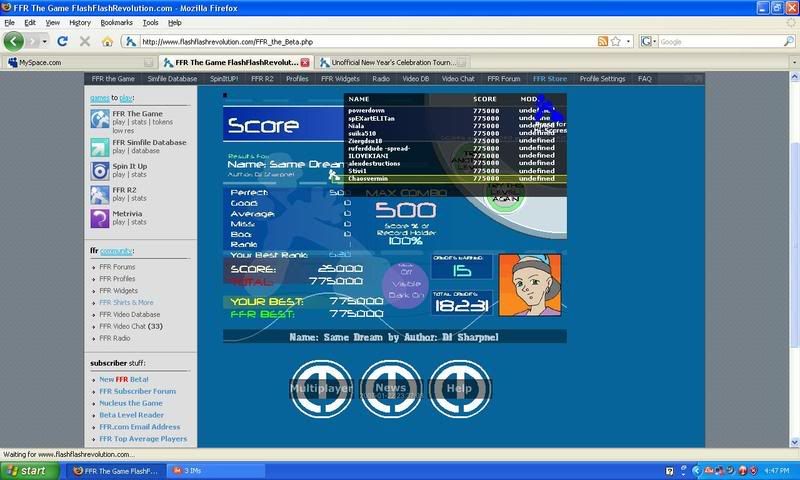This screenshot has width=800, height=480.
Task: Toggle the Visible option in purple circle
Action: [406, 283]
